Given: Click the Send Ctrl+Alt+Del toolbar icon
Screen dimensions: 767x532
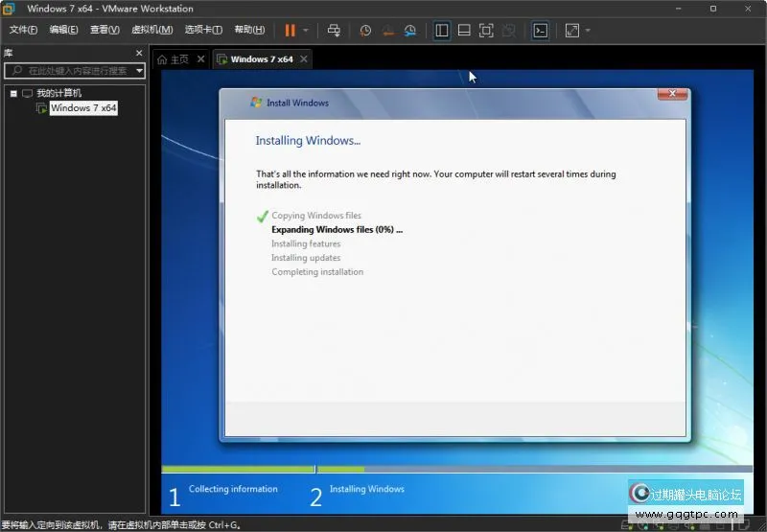Looking at the screenshot, I should (x=334, y=31).
